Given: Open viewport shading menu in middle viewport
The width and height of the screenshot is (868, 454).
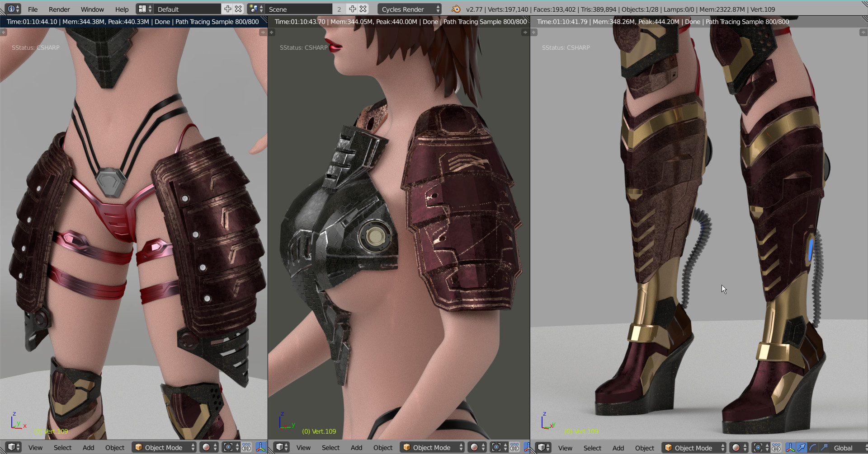Looking at the screenshot, I should pos(477,447).
